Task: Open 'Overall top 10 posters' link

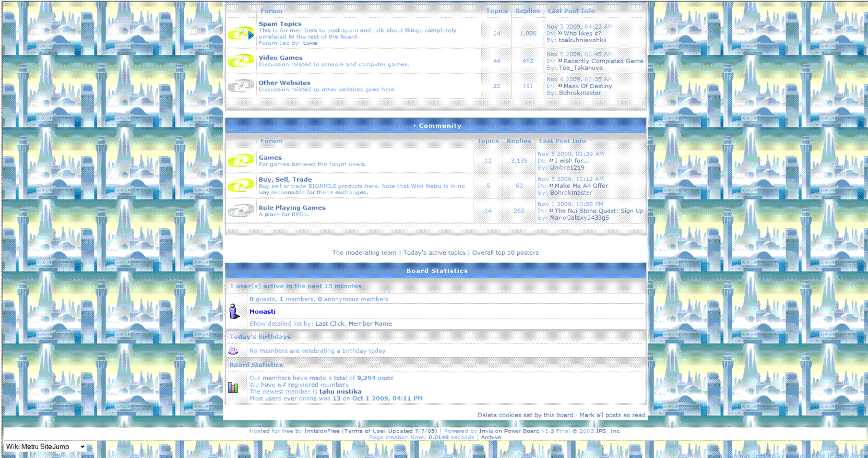Action: [505, 253]
